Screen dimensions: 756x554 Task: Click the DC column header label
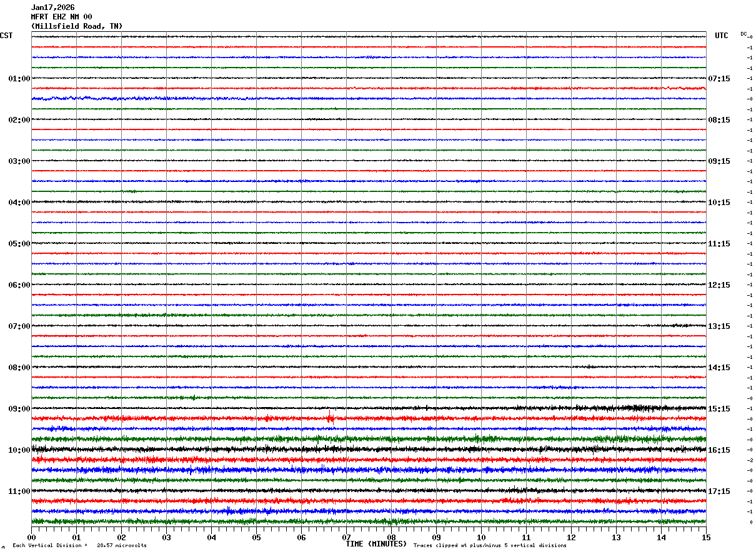[x=744, y=34]
